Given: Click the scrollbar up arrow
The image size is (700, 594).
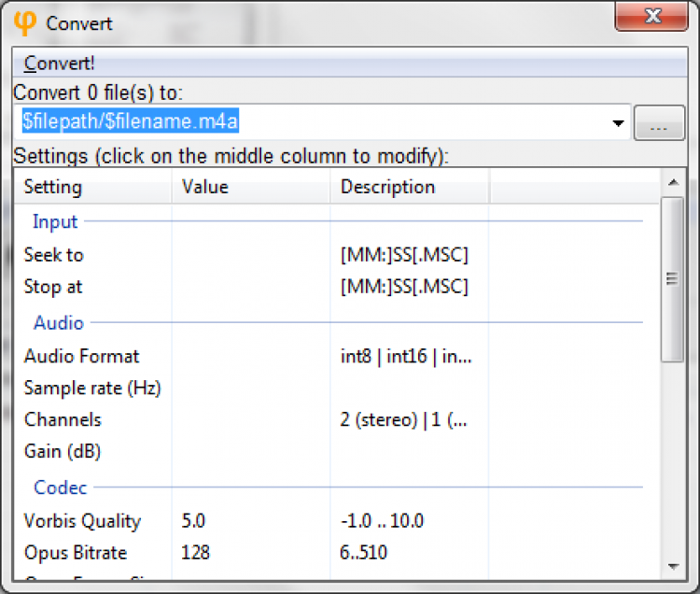Looking at the screenshot, I should pyautogui.click(x=673, y=181).
